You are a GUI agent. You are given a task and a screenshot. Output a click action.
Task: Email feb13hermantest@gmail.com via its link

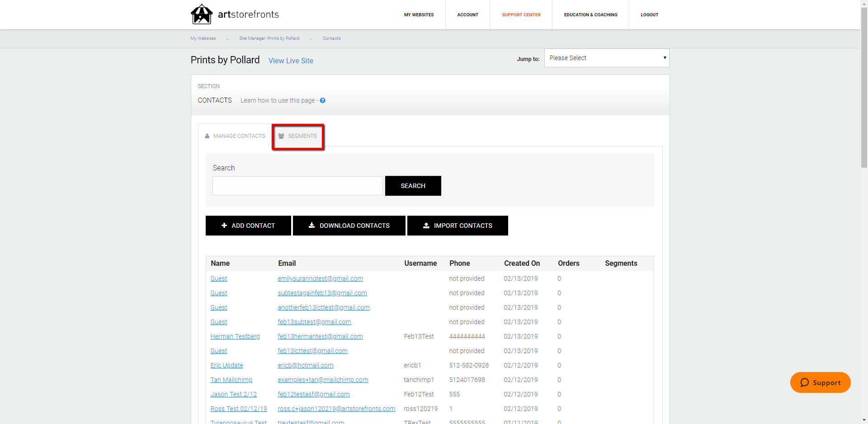click(x=320, y=336)
